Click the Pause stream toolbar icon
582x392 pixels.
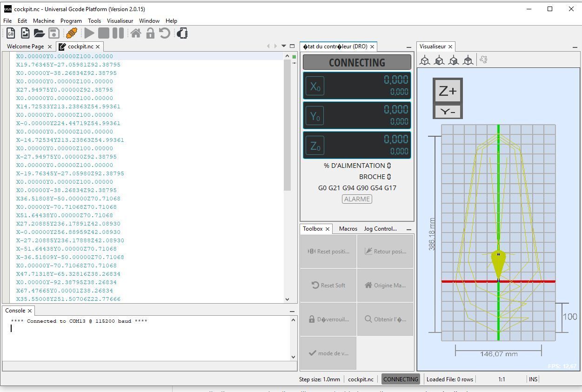click(x=118, y=33)
